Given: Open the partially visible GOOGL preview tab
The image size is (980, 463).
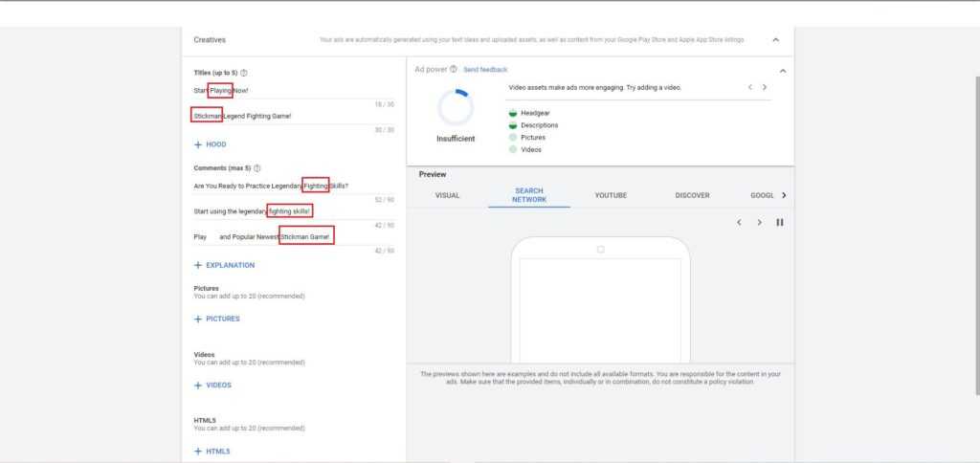Looking at the screenshot, I should pyautogui.click(x=762, y=195).
